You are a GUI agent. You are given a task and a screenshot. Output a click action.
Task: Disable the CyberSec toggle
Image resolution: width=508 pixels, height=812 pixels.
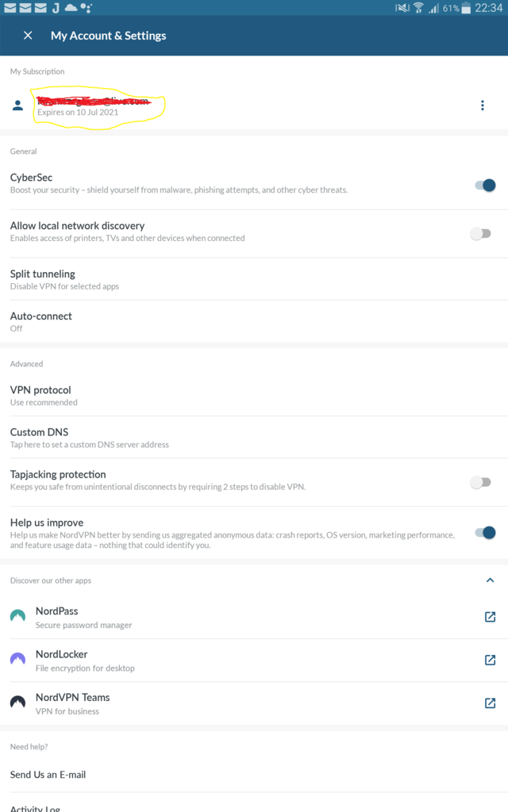click(485, 185)
